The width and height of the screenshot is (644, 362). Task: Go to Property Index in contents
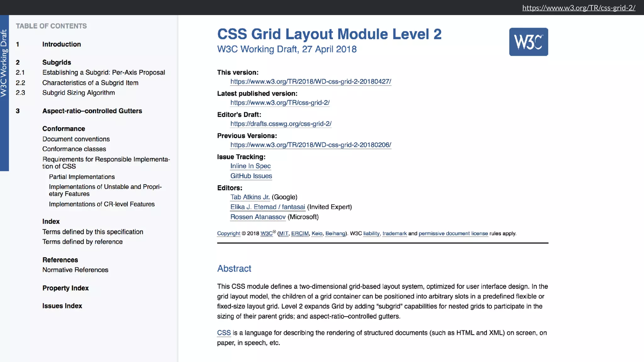click(65, 288)
